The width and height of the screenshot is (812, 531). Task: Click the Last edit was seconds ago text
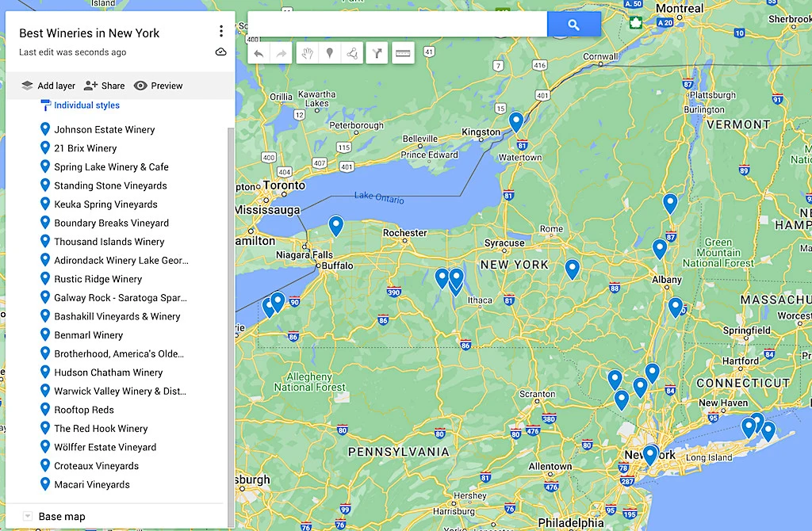[72, 52]
